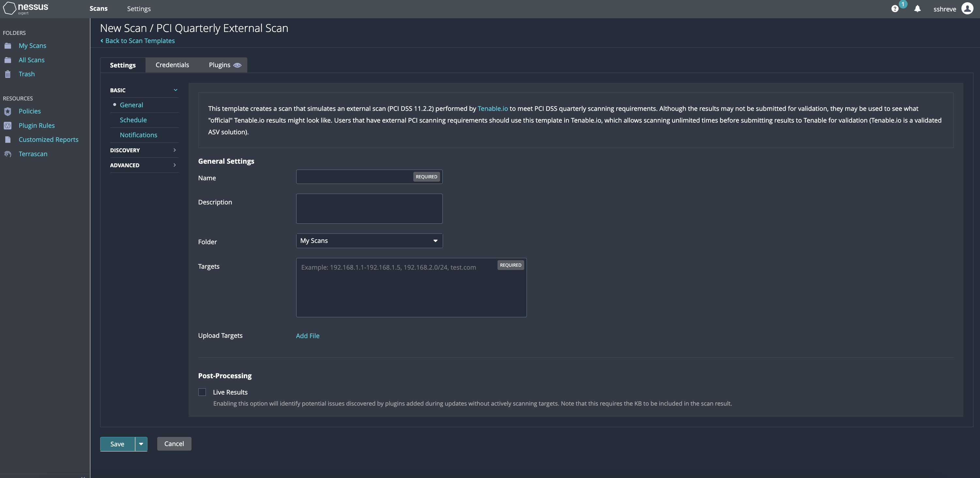
Task: Expand the ADVANCED section
Action: coord(144,165)
